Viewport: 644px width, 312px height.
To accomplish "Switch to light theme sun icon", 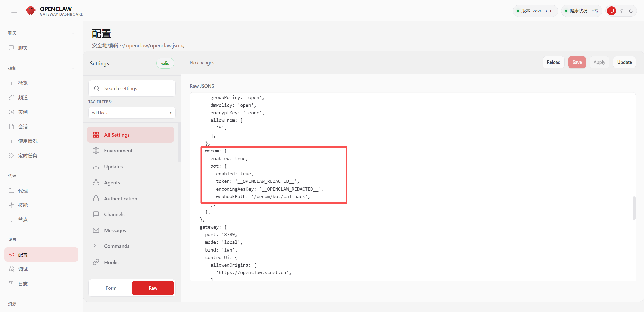I will (621, 11).
